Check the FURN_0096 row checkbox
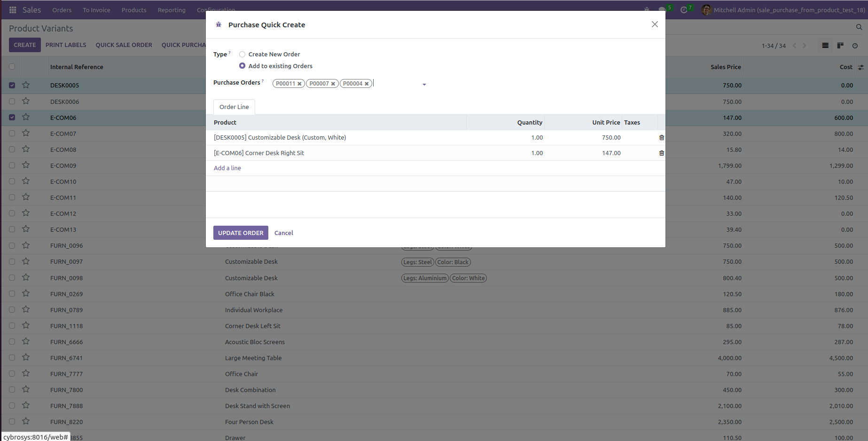 (x=12, y=245)
